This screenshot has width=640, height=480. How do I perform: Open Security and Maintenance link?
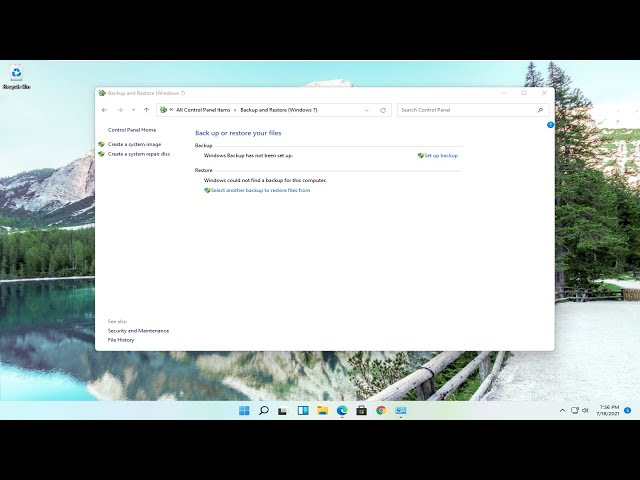click(138, 331)
